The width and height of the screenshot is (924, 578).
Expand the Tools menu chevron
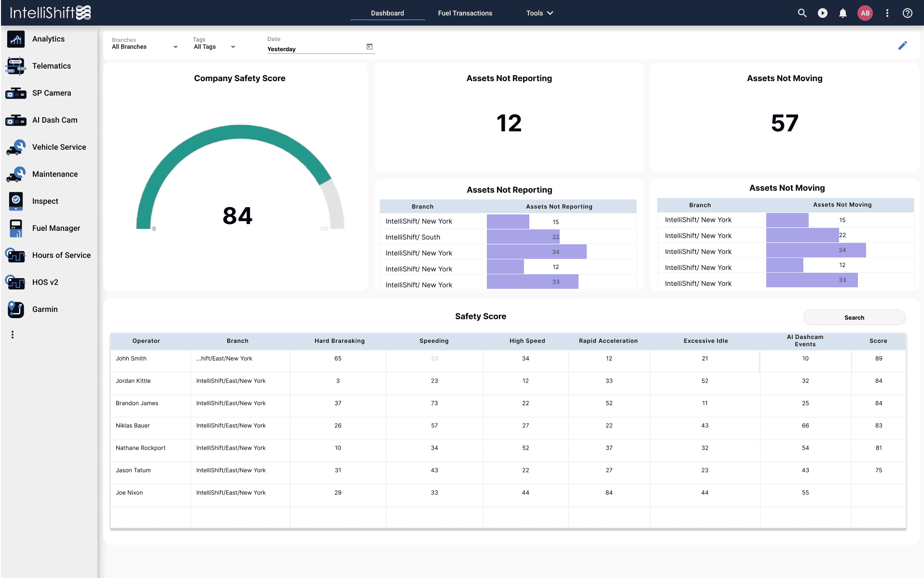click(x=550, y=13)
